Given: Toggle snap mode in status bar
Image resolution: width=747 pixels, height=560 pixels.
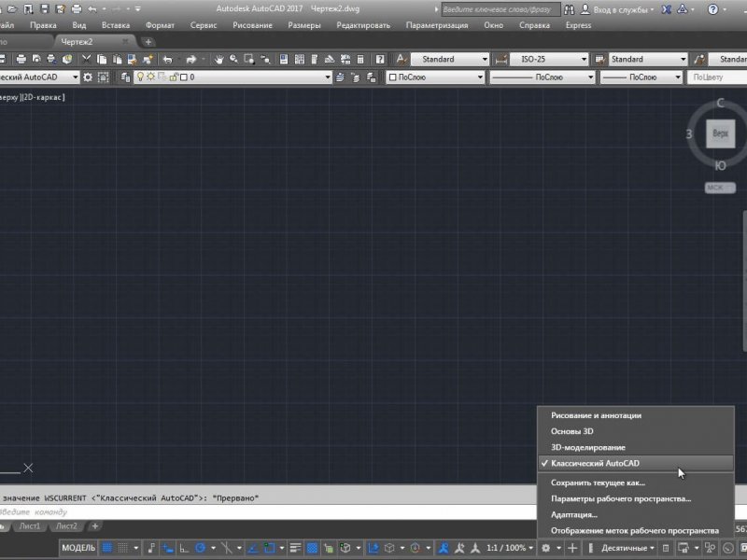Looking at the screenshot, I should (x=123, y=548).
